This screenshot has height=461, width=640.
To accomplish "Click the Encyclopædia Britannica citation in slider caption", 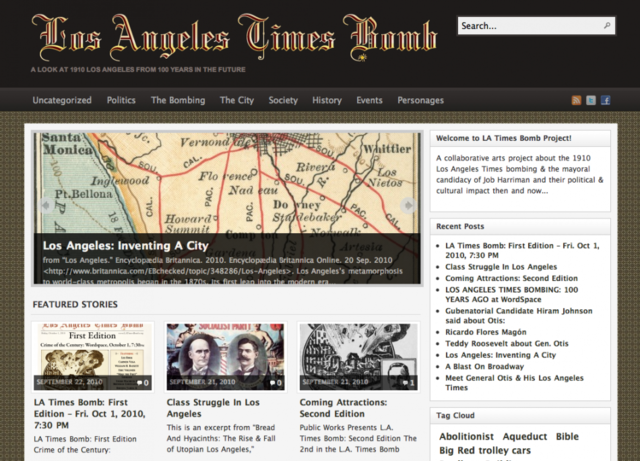I will point(222,271).
